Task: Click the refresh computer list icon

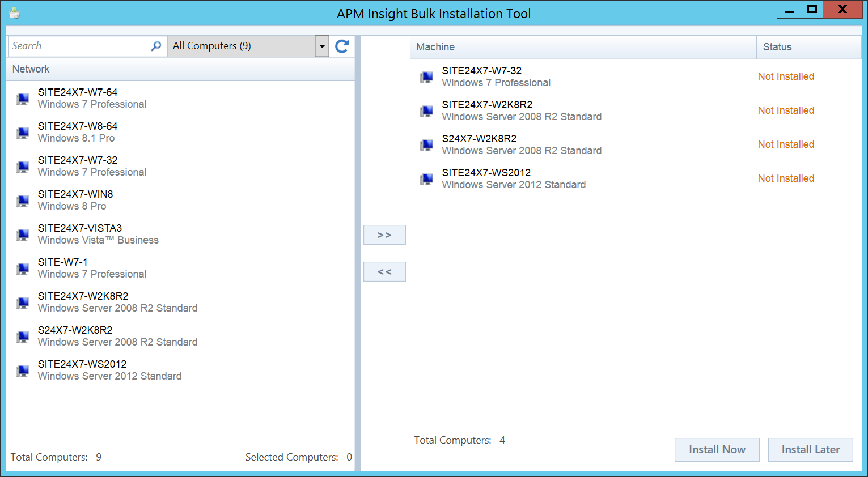Action: pyautogui.click(x=341, y=46)
